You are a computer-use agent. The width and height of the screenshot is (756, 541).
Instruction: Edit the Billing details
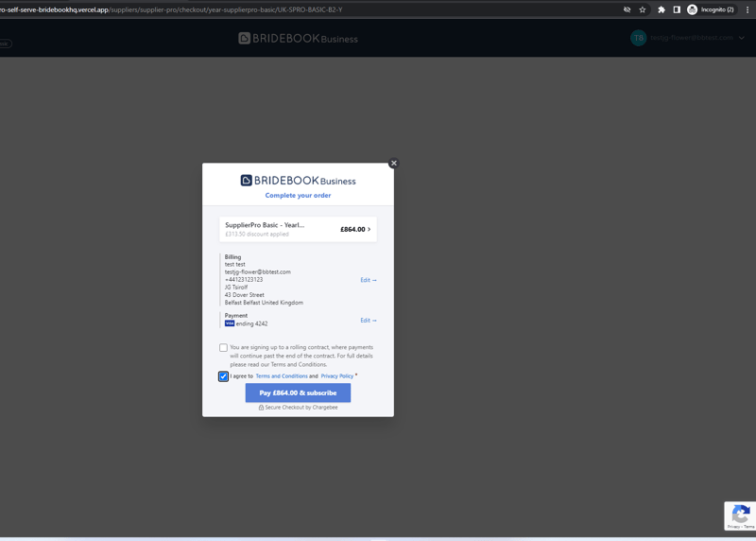point(368,280)
